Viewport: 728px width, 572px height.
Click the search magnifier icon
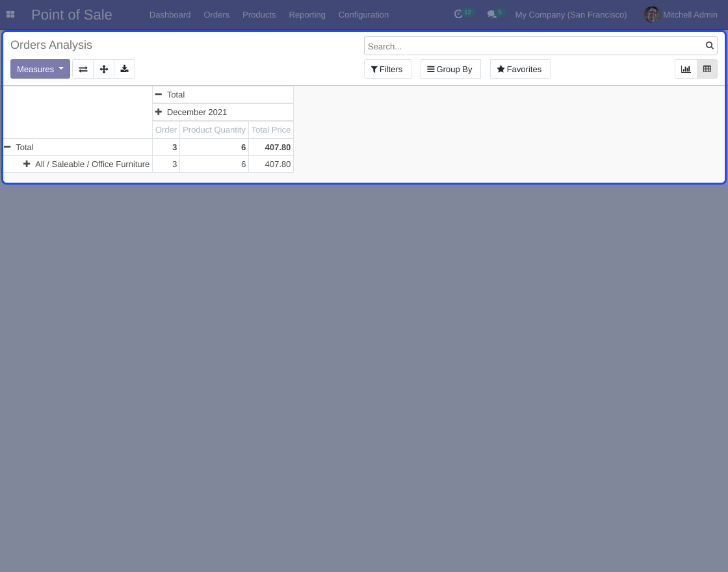coord(709,45)
